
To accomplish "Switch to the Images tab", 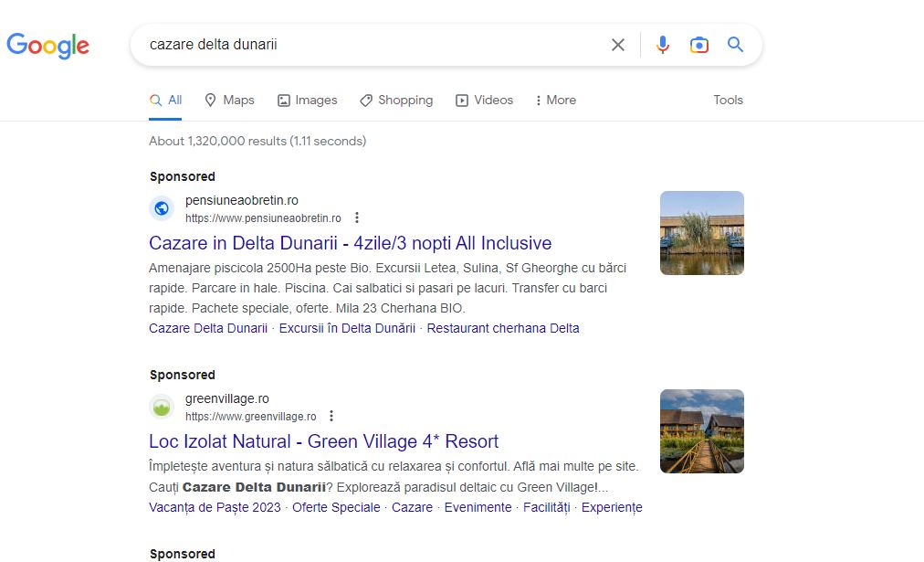I will pyautogui.click(x=308, y=101).
